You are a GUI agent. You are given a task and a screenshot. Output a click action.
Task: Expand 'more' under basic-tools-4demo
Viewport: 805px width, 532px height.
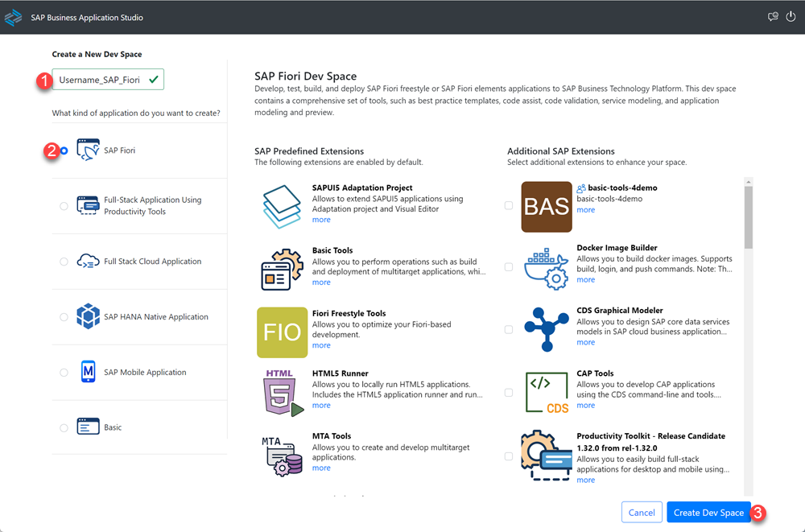tap(586, 210)
